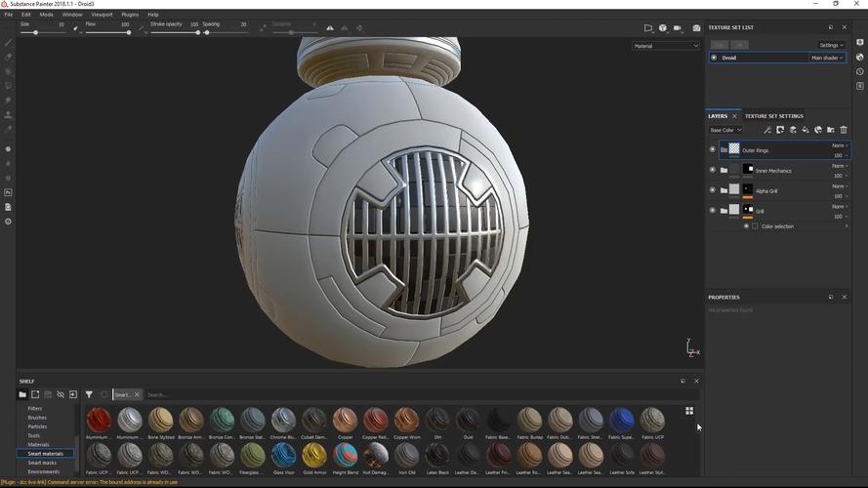The width and height of the screenshot is (868, 488).
Task: Open the Main shader dropdown
Action: pyautogui.click(x=826, y=58)
